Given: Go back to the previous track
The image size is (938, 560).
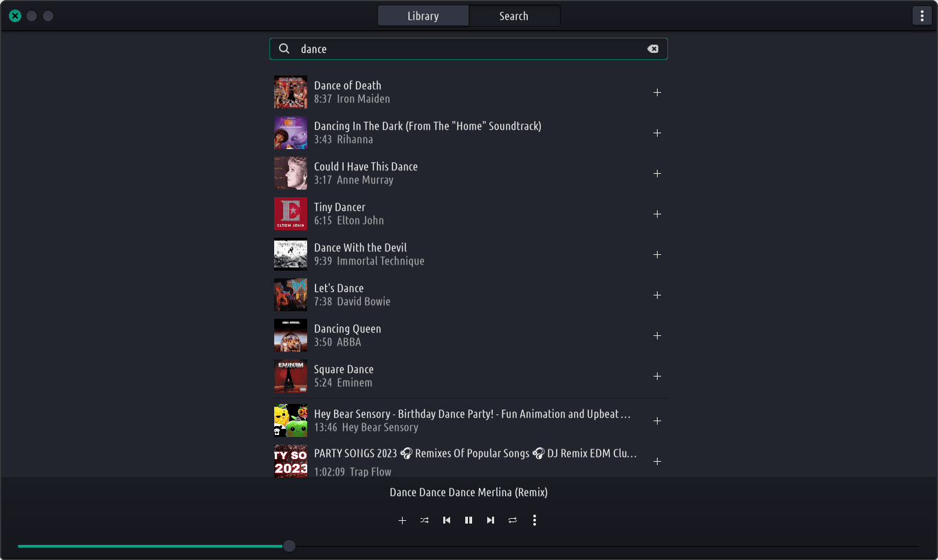Looking at the screenshot, I should (447, 520).
